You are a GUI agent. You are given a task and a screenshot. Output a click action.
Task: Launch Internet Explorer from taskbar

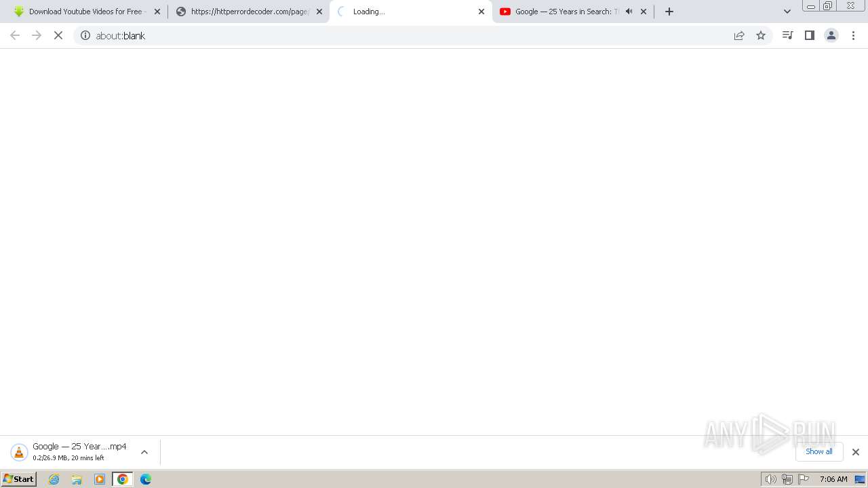pyautogui.click(x=54, y=479)
